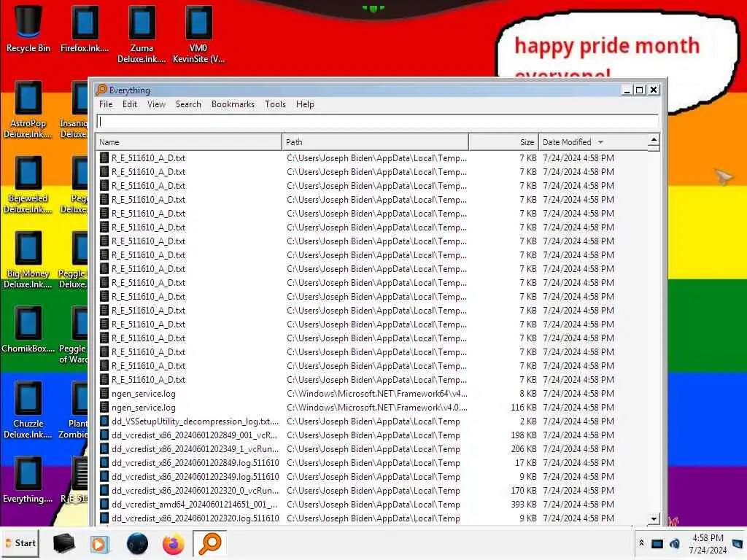The width and height of the screenshot is (747, 560).
Task: Click the 2 KB size cell
Action: click(528, 421)
